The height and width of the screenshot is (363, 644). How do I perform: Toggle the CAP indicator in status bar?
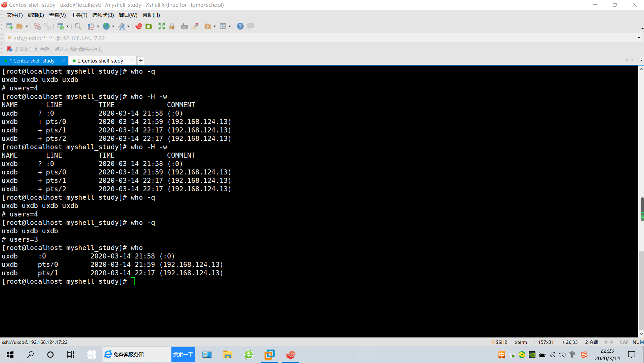[624, 342]
